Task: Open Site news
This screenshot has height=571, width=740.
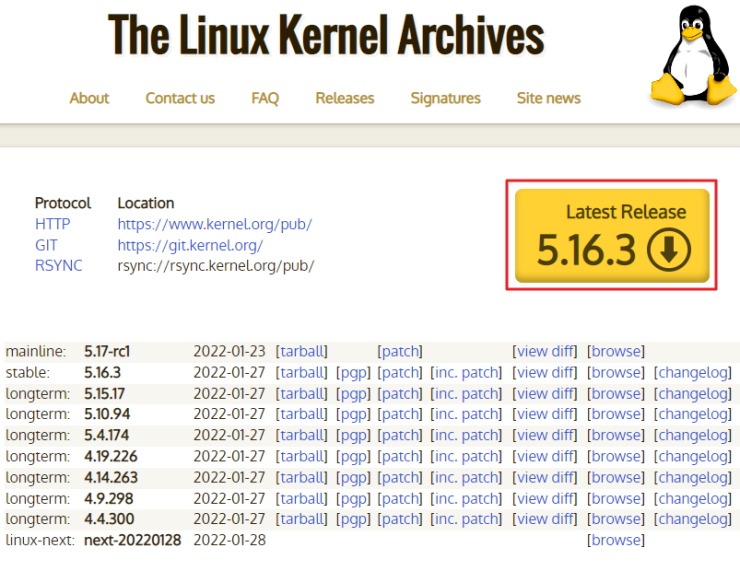Action: [x=548, y=98]
